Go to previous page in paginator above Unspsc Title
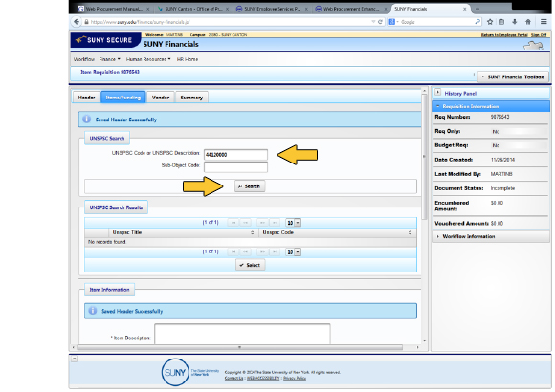Viewport: 555px width, 392px height. click(245, 223)
